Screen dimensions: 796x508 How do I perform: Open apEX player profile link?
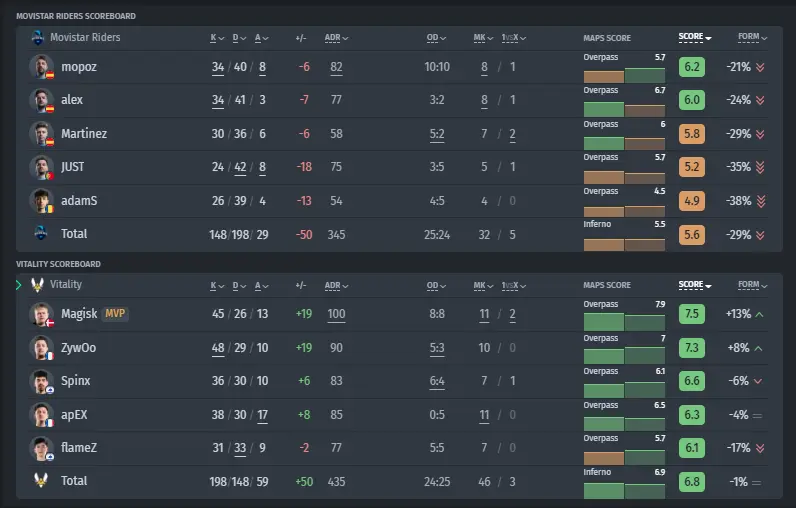74,415
